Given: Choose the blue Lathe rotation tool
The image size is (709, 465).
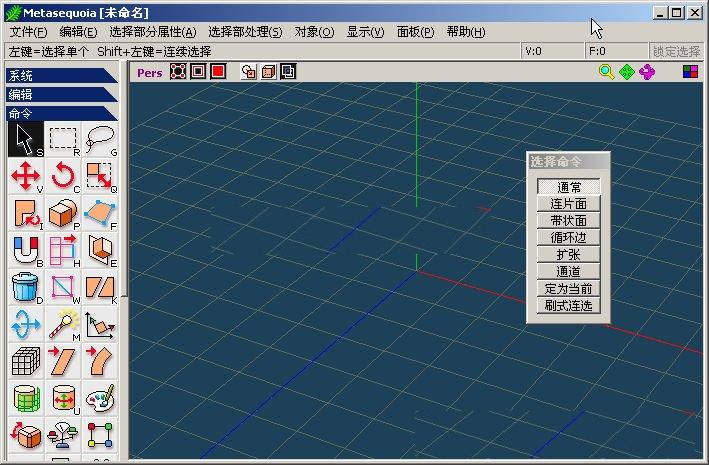Looking at the screenshot, I should (26, 325).
